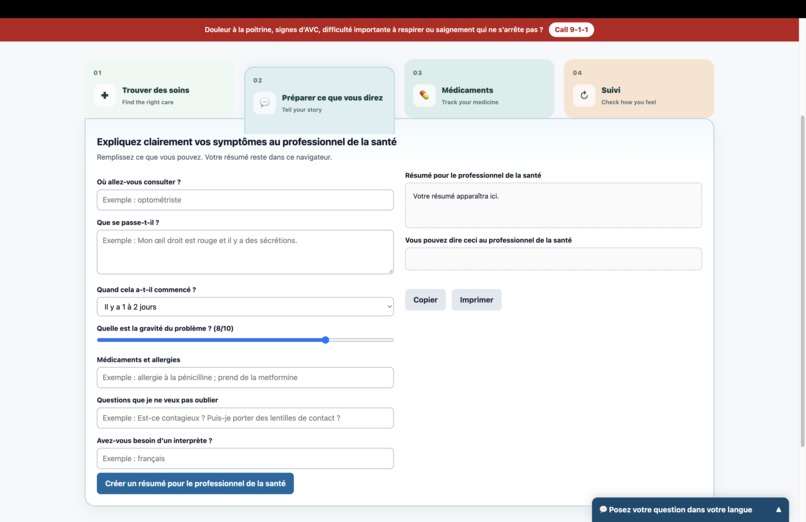Image resolution: width=806 pixels, height=522 pixels.
Task: Click the interprète input field
Action: pyautogui.click(x=245, y=458)
